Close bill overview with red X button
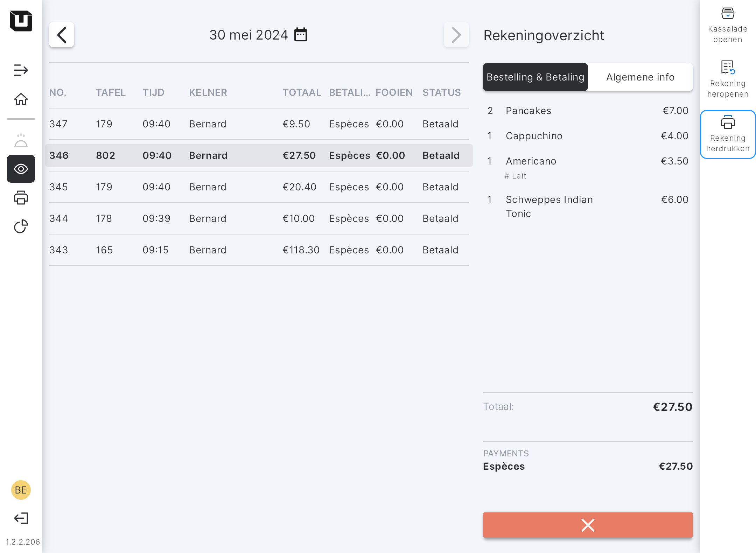756x553 pixels. click(x=588, y=525)
